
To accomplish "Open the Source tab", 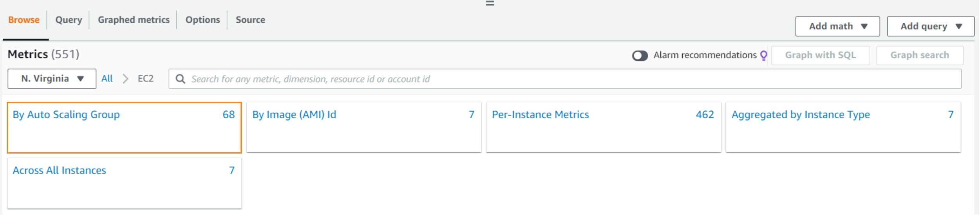I will pyautogui.click(x=250, y=20).
